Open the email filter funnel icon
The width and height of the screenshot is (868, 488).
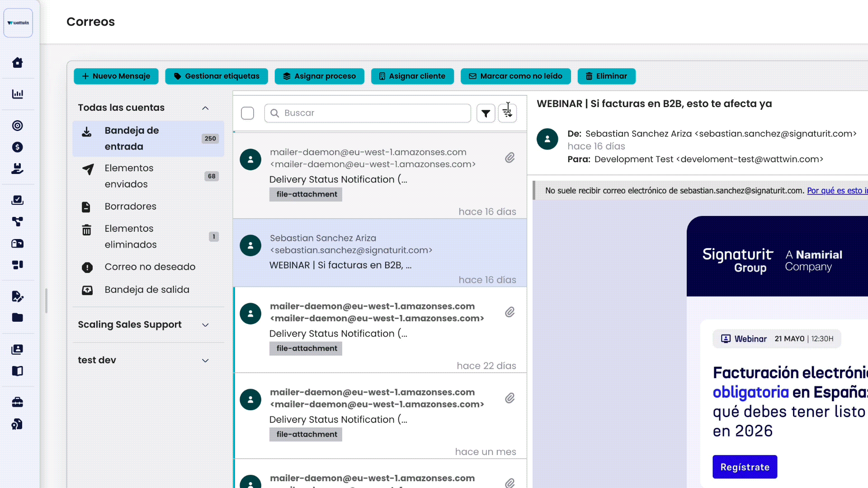click(x=486, y=113)
